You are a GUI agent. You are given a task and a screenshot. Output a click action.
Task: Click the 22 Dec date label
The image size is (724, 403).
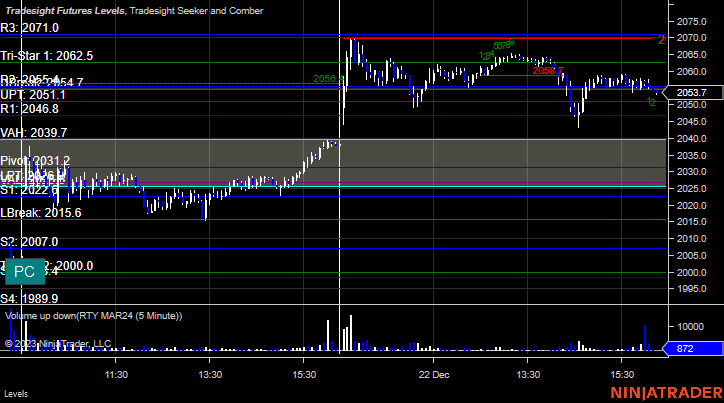point(434,374)
